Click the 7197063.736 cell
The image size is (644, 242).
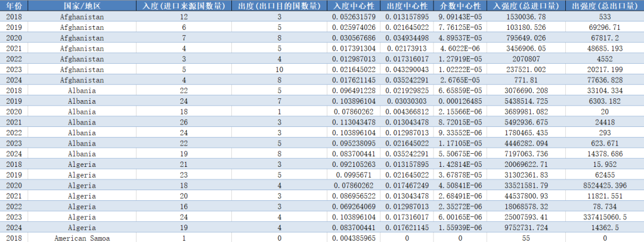coord(526,154)
